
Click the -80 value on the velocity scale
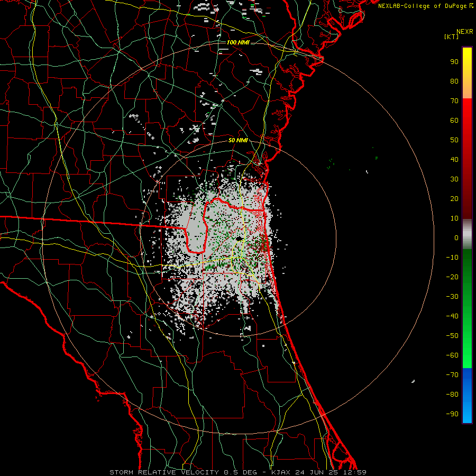coord(452,395)
